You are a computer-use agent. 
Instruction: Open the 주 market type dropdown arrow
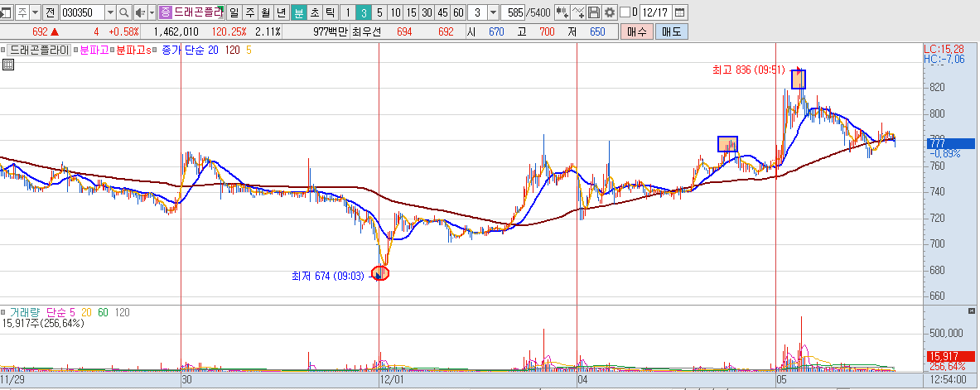[x=34, y=12]
